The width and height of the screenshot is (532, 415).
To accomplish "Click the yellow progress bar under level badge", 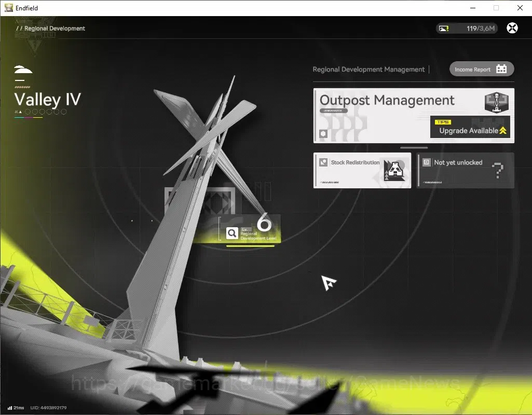I will pos(250,246).
